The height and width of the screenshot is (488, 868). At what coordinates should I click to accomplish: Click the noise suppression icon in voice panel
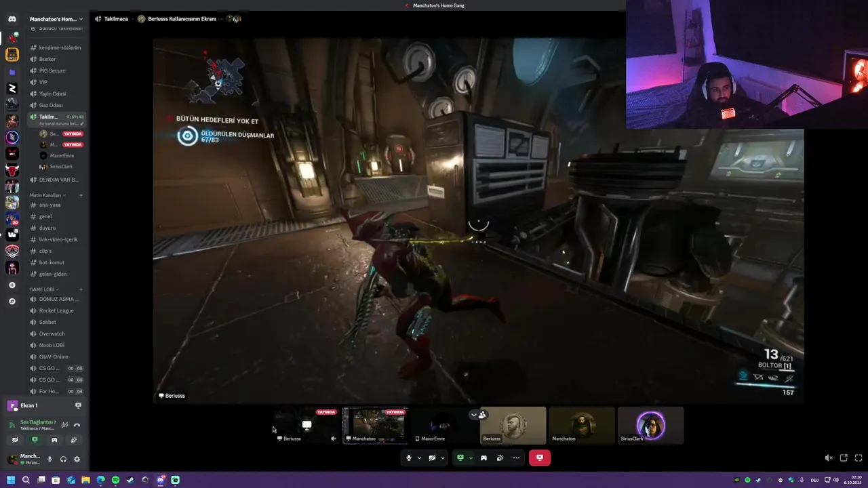pyautogui.click(x=64, y=425)
